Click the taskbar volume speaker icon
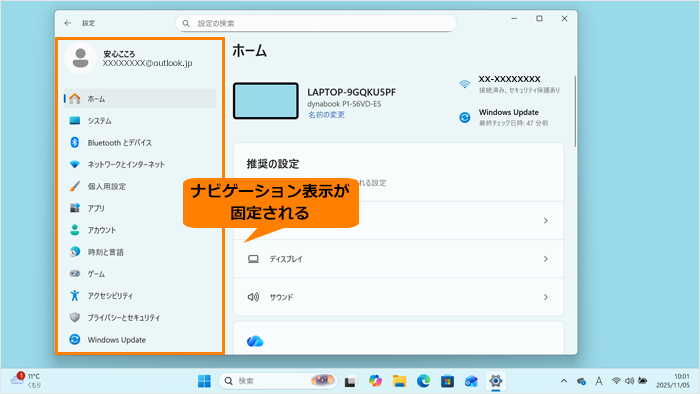 [x=629, y=381]
